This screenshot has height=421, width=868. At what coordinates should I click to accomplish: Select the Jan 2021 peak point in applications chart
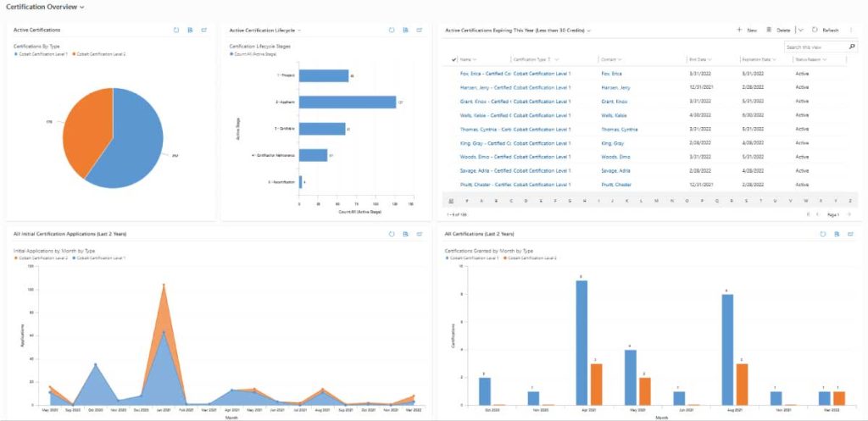(x=164, y=285)
